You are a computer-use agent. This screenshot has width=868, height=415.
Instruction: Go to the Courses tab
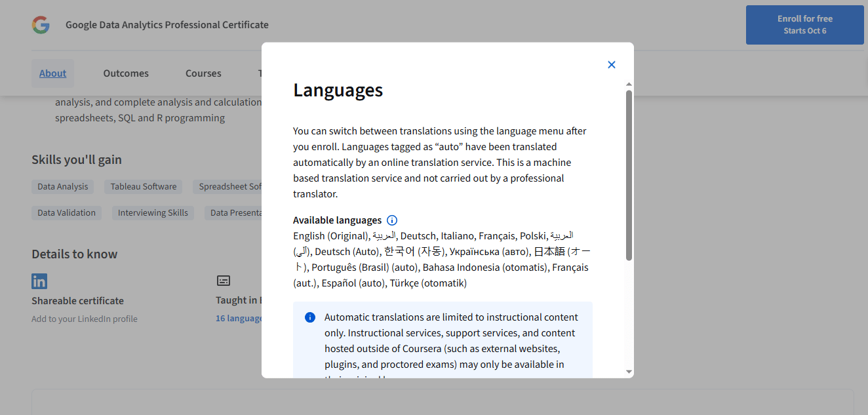click(203, 73)
